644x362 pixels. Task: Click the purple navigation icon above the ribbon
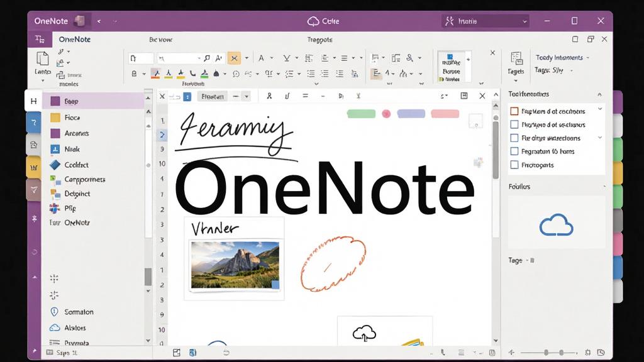coord(40,40)
